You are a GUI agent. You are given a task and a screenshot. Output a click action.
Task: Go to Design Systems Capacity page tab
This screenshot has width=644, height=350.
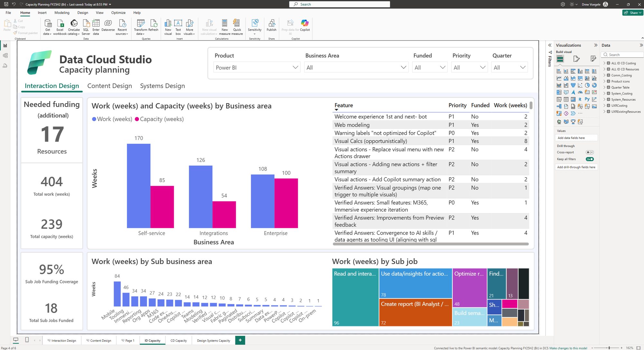click(x=213, y=341)
